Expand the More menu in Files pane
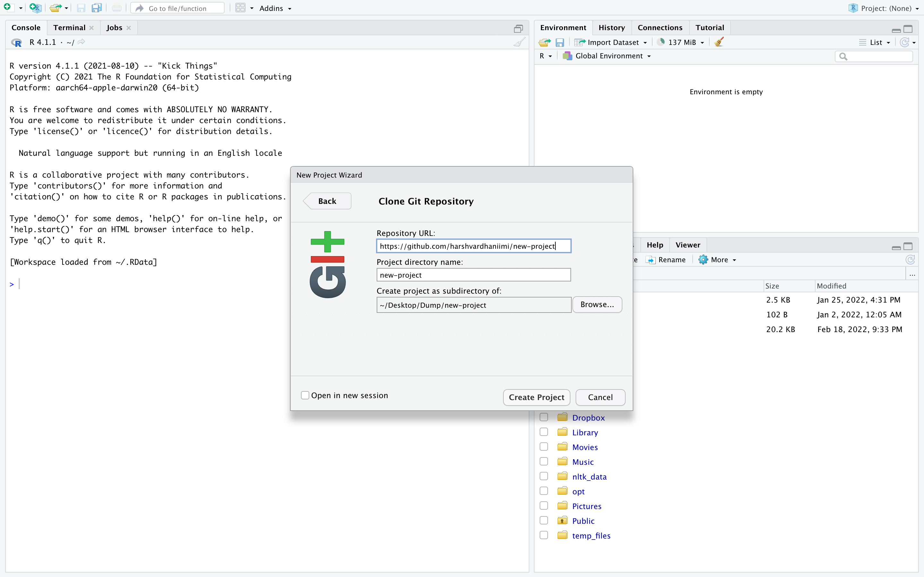This screenshot has height=577, width=924. [x=717, y=260]
